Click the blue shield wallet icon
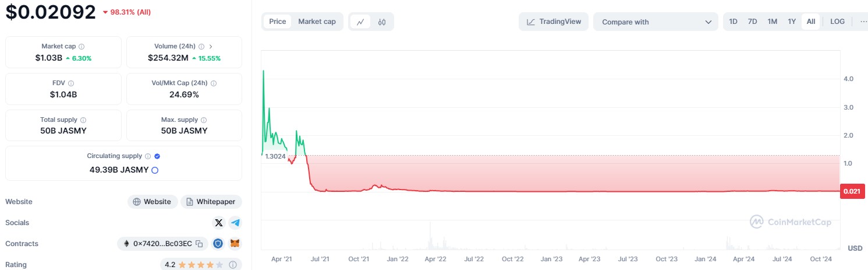Screen dimensions: 868x270 click(218, 244)
